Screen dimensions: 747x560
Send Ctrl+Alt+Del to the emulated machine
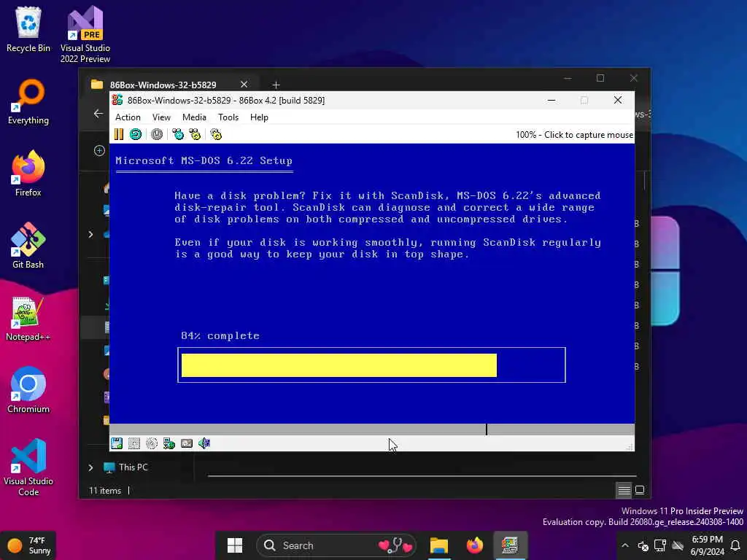[x=178, y=135]
